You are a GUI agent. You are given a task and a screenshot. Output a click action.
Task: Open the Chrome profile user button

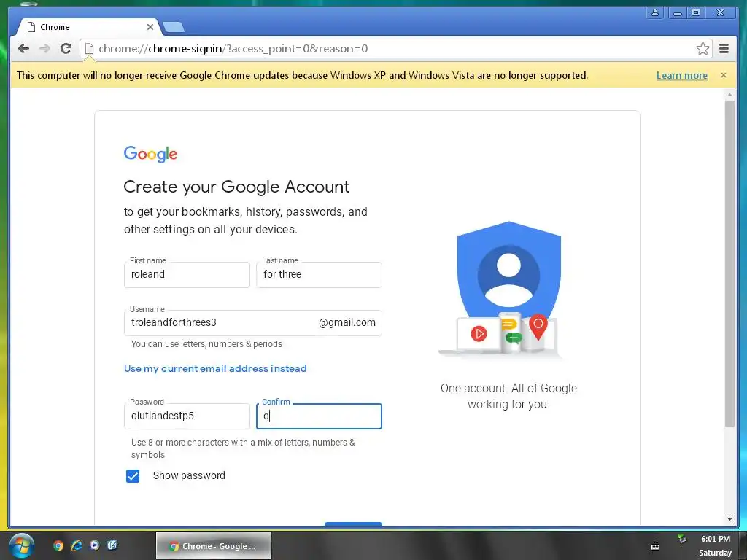pos(655,13)
